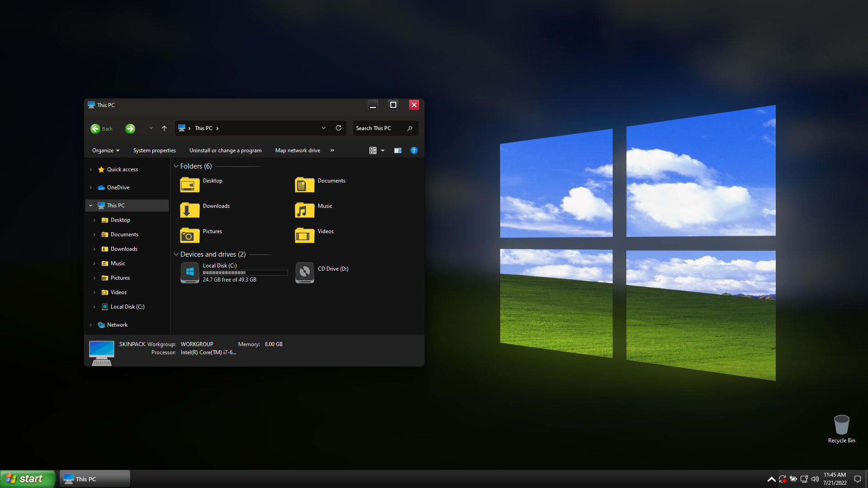
Task: Click the green Forward arrow button
Action: pos(130,129)
